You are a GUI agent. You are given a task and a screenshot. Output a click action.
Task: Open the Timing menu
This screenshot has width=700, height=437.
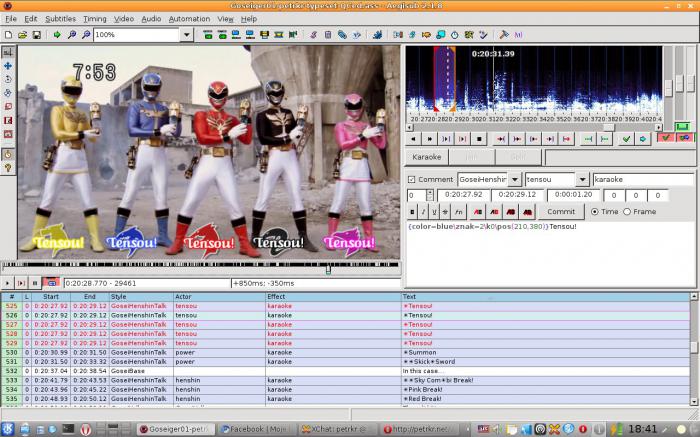point(95,19)
